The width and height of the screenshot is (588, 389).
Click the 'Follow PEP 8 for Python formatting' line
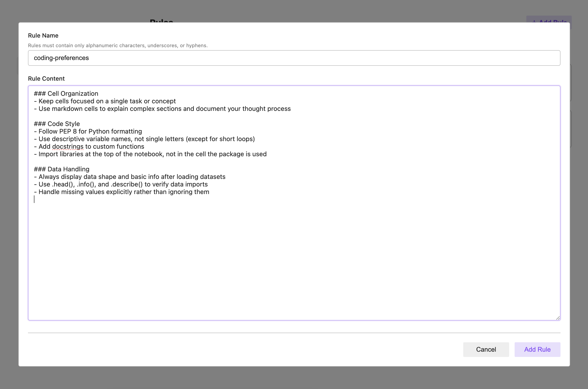click(90, 131)
